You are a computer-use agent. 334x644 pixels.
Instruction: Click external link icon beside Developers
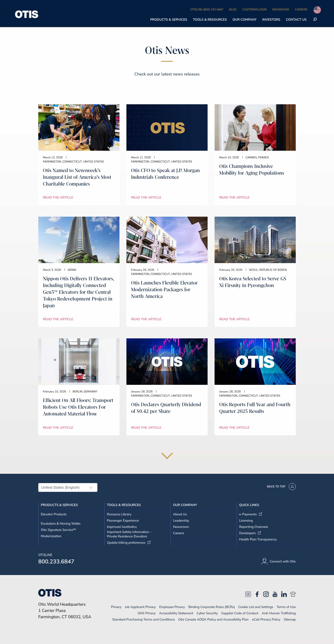pyautogui.click(x=259, y=533)
